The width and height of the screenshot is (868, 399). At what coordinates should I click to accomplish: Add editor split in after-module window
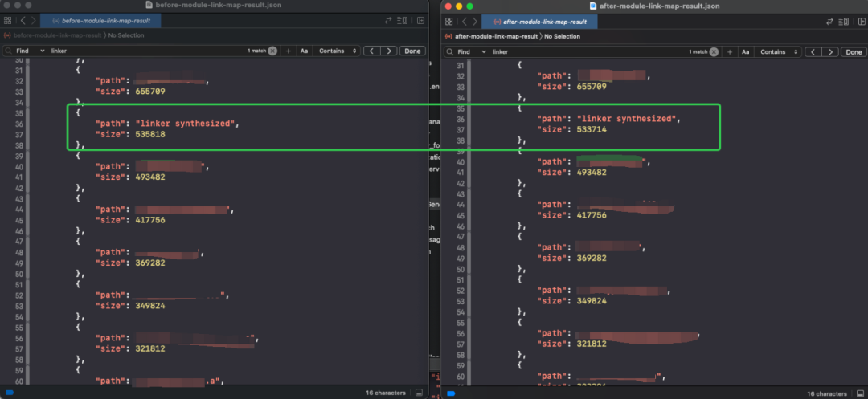(x=862, y=22)
